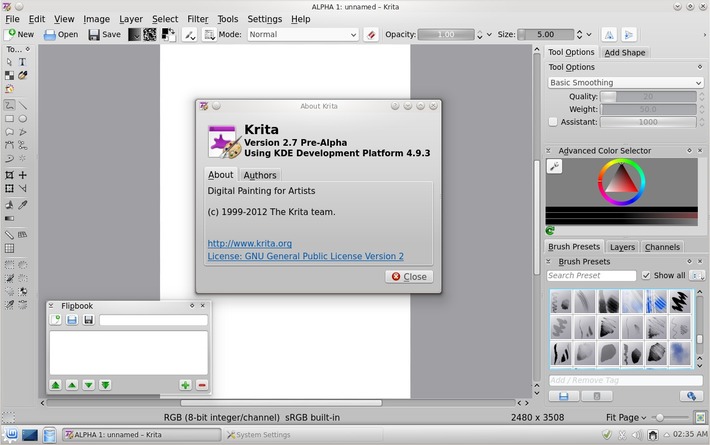Viewport: 710px width, 445px height.
Task: Toggle the Show all presets checkbox
Action: [x=646, y=275]
